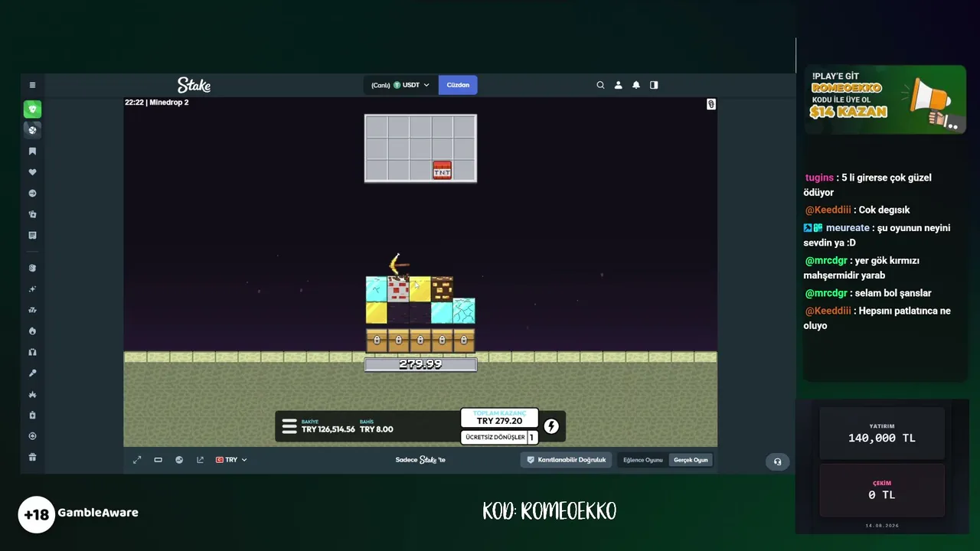
Task: Switch to Gerçek Oyun mode
Action: pyautogui.click(x=691, y=460)
